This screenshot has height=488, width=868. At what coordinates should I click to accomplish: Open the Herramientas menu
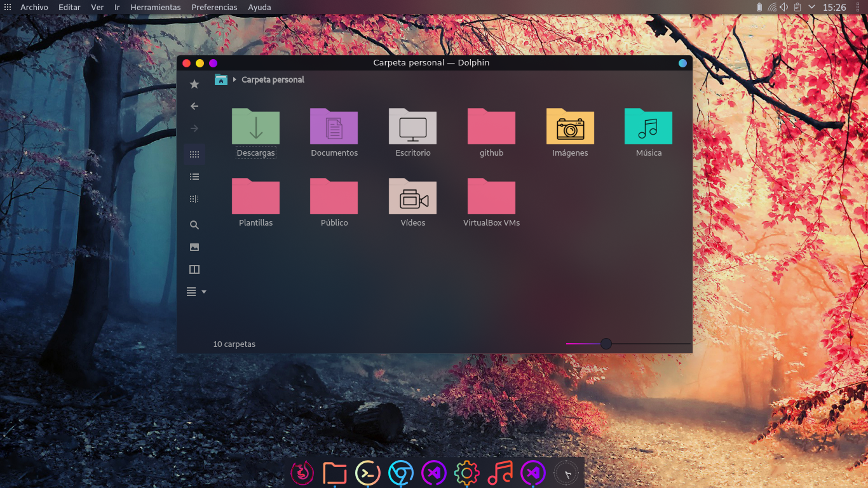pos(155,7)
